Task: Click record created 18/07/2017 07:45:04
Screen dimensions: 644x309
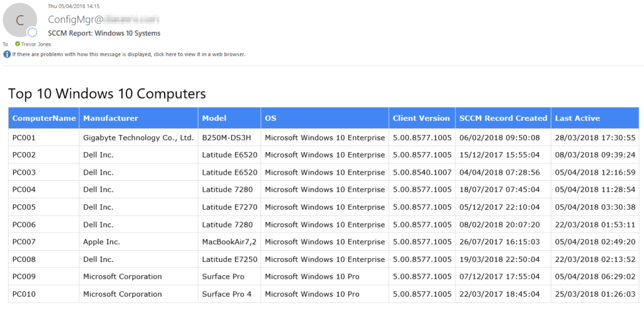Action: pos(503,190)
